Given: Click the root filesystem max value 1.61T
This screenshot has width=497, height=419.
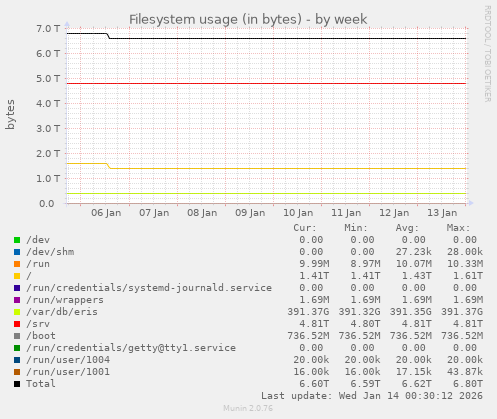Looking at the screenshot, I should [x=468, y=276].
